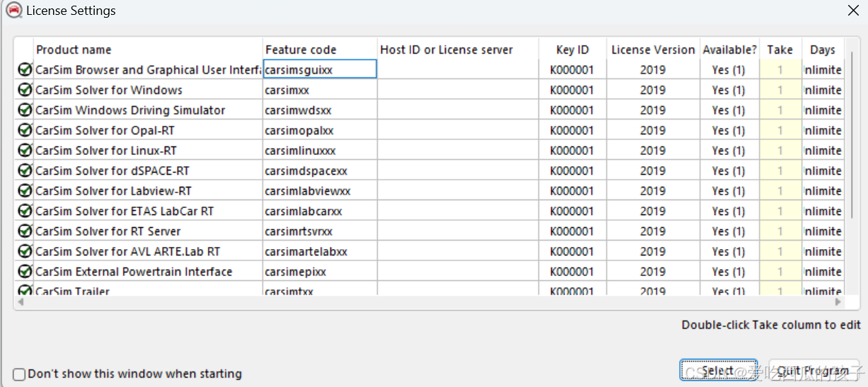Click Take cell for CarSim Solver for Opal-RT
The image size is (868, 387).
pos(780,130)
